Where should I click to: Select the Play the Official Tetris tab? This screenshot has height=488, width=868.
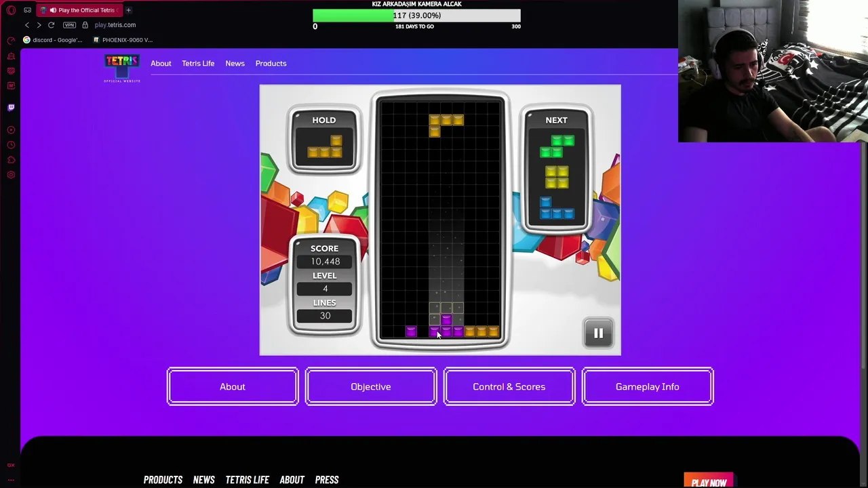(80, 10)
